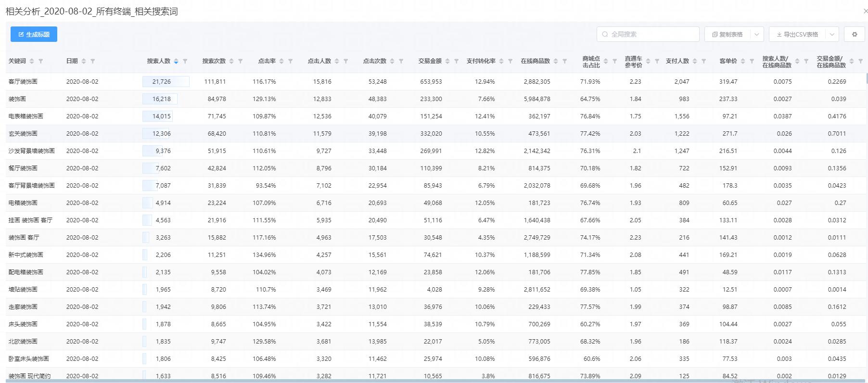
Task: Click filter icon for 支付转化率 column
Action: (x=511, y=61)
